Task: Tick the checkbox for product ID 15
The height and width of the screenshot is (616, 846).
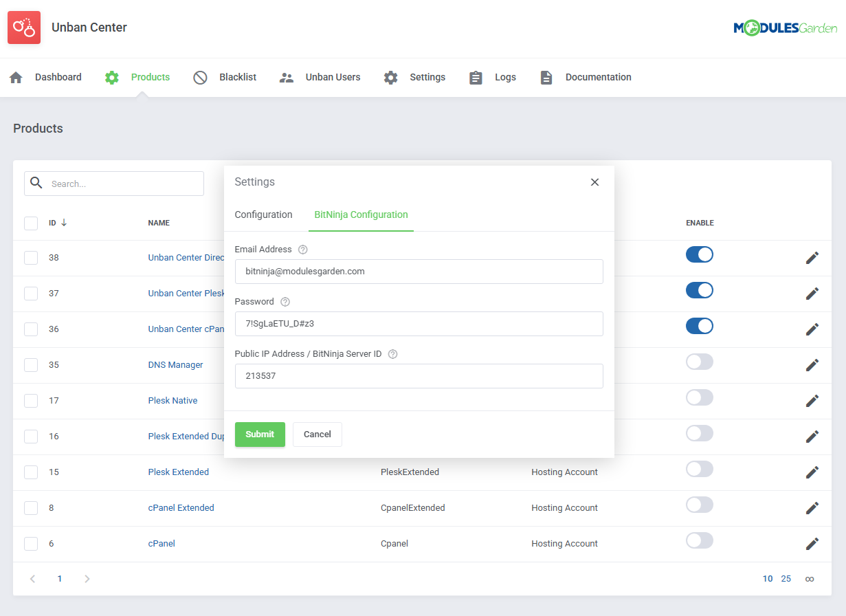Action: coord(31,472)
